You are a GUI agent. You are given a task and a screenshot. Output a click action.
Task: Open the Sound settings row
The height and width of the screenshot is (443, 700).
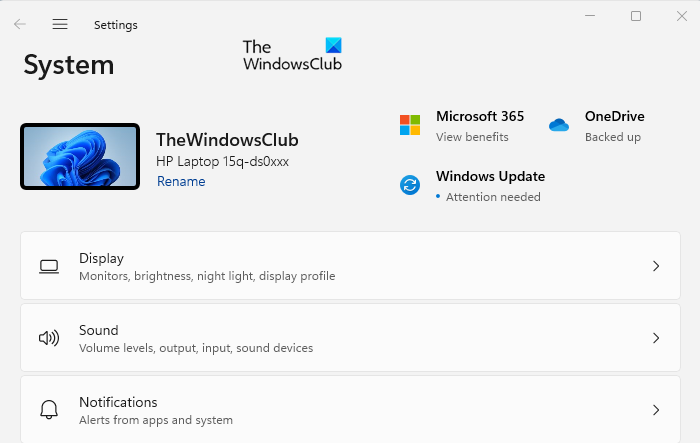pos(350,338)
